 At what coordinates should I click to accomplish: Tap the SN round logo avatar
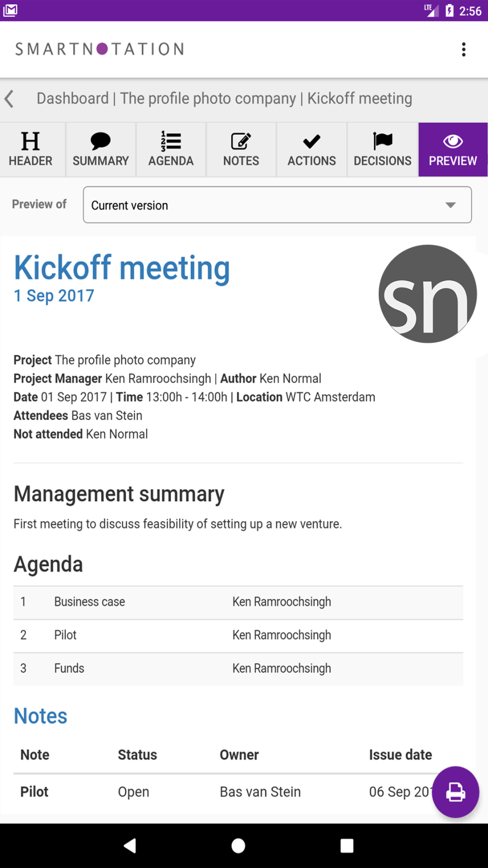point(427,294)
